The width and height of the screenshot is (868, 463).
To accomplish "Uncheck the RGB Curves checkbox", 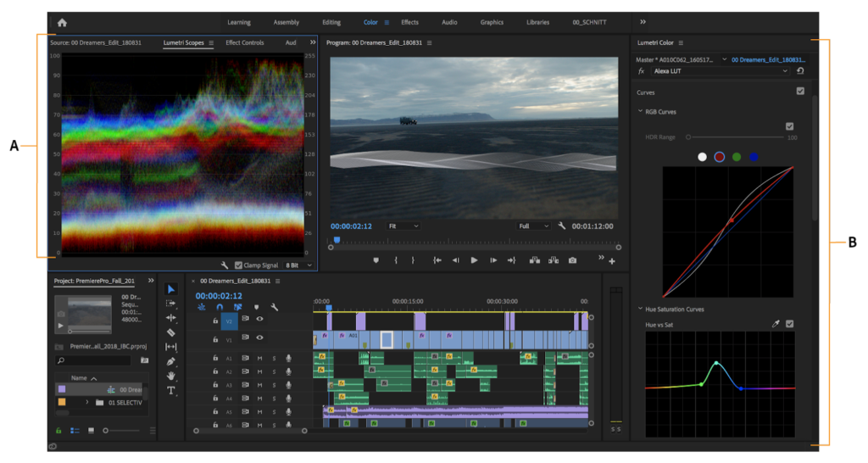I will (x=789, y=126).
